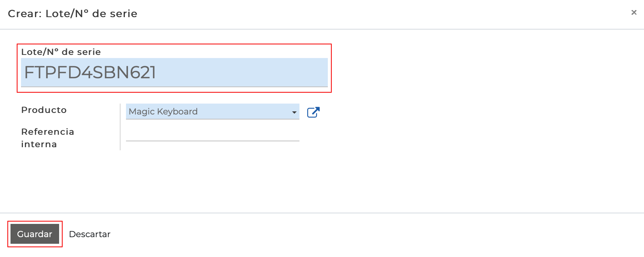Click the Producto field label
The width and height of the screenshot is (644, 257).
[x=44, y=110]
